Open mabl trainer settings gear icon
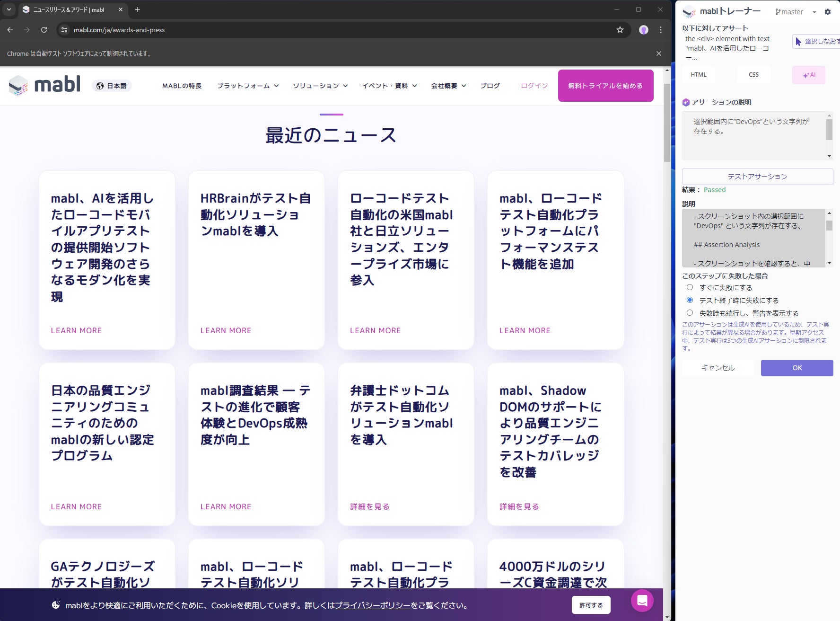The width and height of the screenshot is (840, 621). [827, 12]
